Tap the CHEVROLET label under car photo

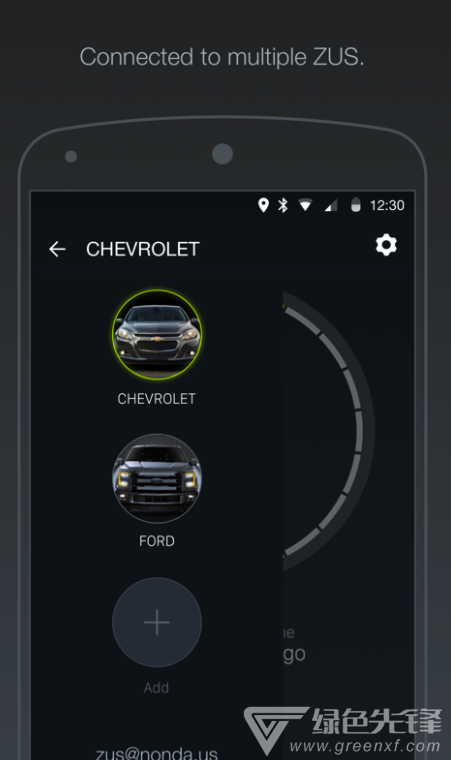157,399
